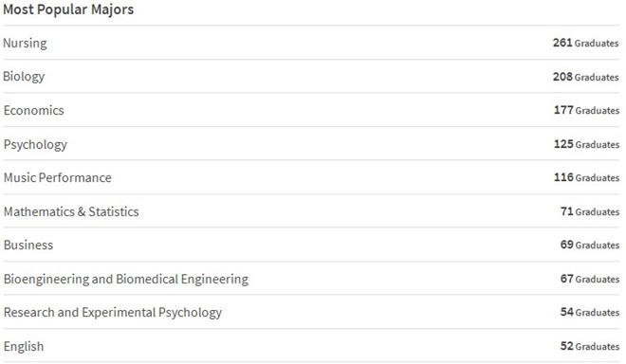Click the 69 Graduates count
Image resolution: width=626 pixels, height=364 pixels.
[x=590, y=245]
